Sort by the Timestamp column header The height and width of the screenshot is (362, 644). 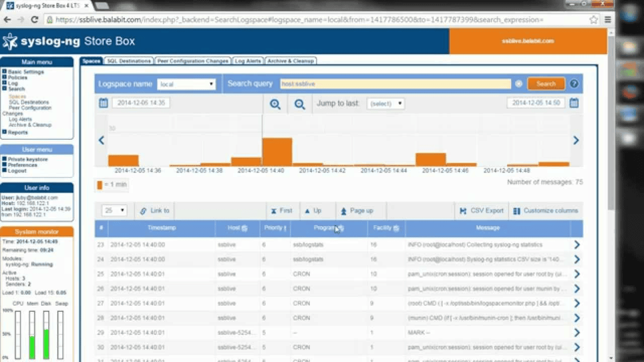162,228
